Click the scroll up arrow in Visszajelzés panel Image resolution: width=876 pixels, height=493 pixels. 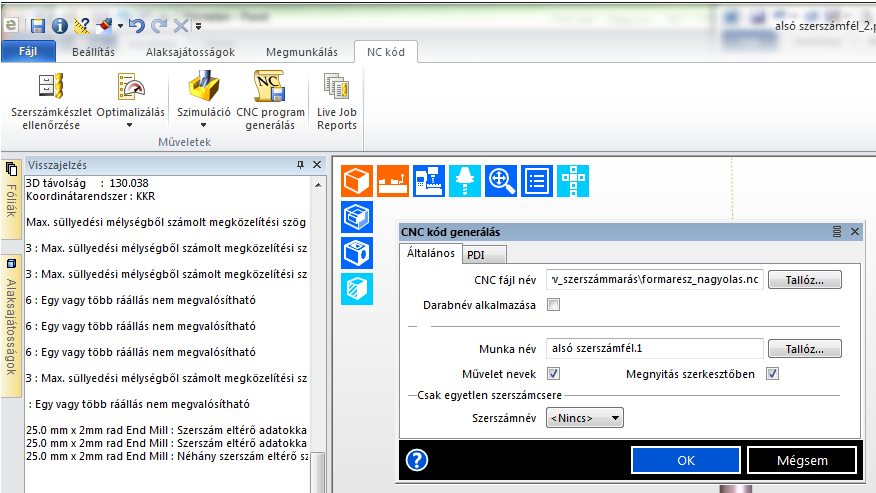[318, 185]
